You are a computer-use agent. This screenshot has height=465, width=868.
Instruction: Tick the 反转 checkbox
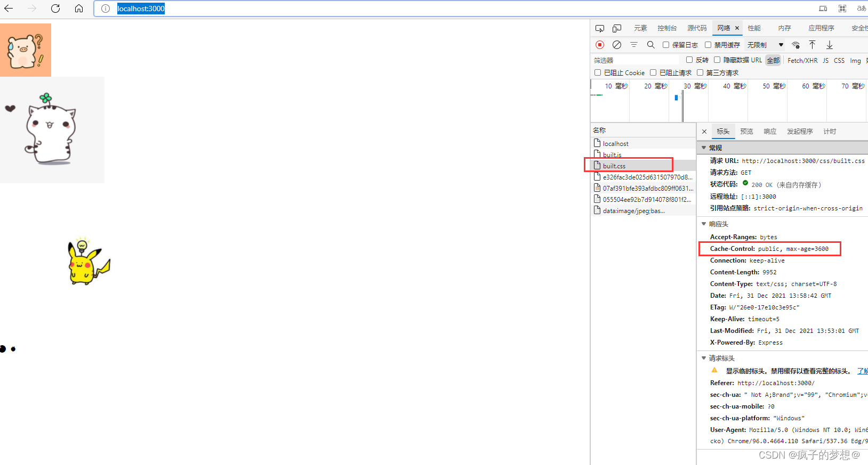point(689,60)
